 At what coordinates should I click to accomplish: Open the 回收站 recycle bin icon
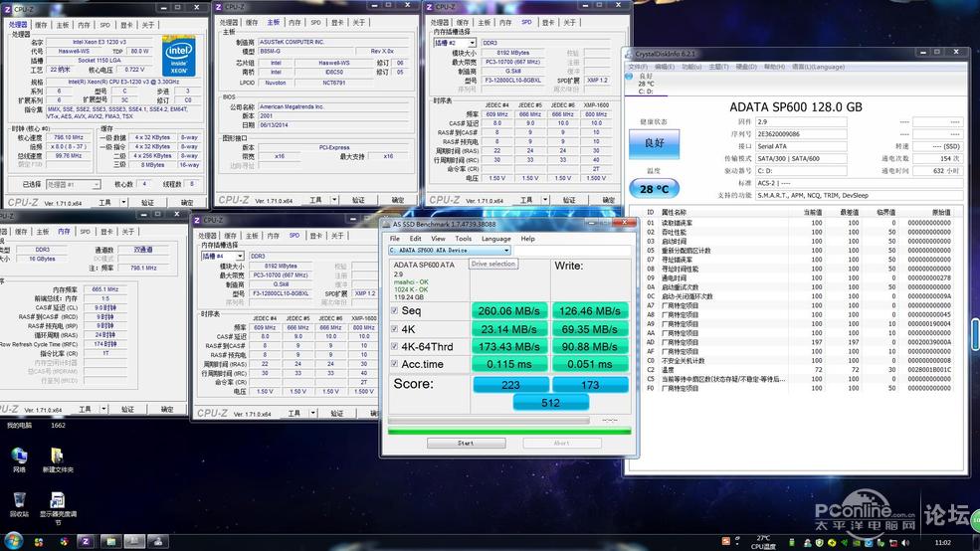[19, 504]
